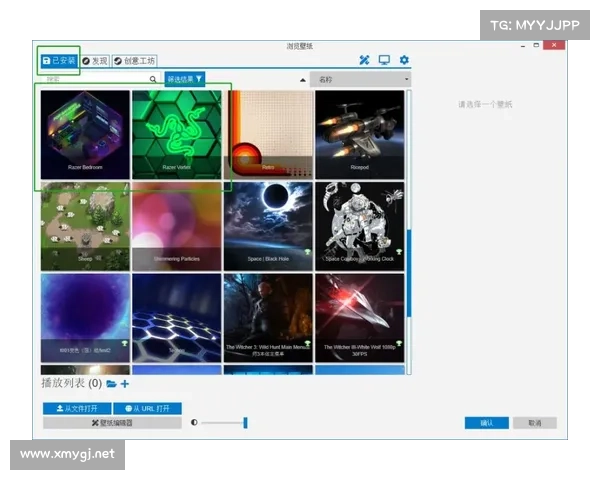Open playlist folder icon beside 播放列表
600x480 pixels.
[x=111, y=384]
